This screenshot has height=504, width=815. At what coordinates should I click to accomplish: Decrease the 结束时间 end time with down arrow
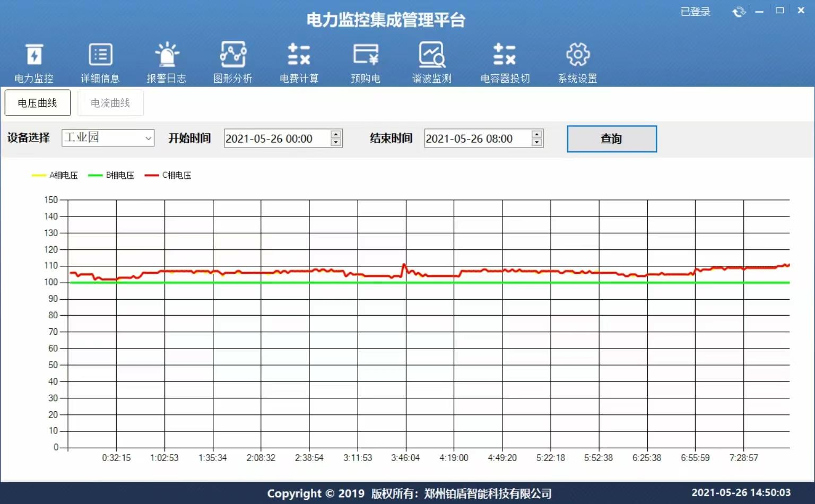point(537,143)
